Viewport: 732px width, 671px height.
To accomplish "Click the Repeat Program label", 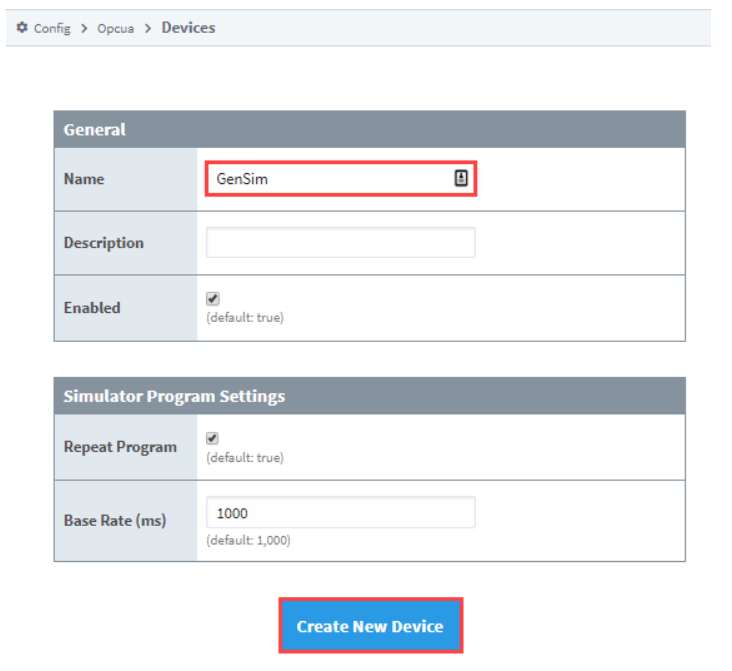I will (x=120, y=447).
